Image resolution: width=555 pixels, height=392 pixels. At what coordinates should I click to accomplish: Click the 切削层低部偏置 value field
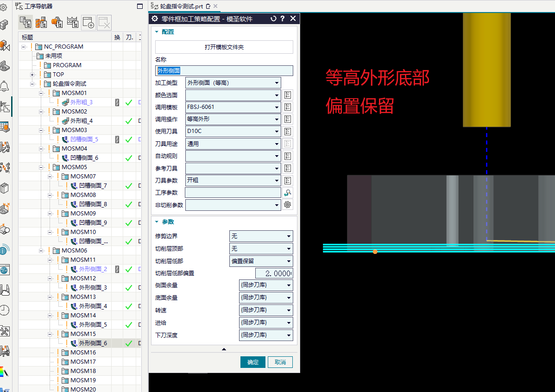pos(274,273)
